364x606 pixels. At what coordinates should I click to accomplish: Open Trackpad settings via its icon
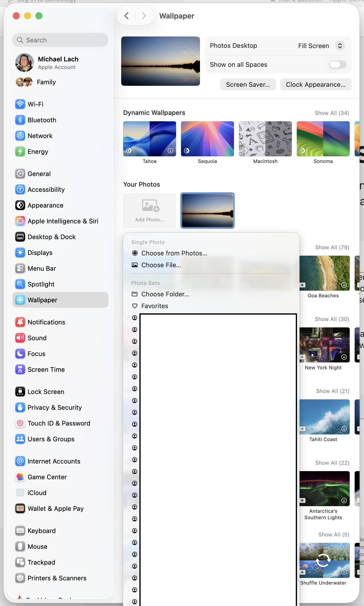pyautogui.click(x=20, y=562)
